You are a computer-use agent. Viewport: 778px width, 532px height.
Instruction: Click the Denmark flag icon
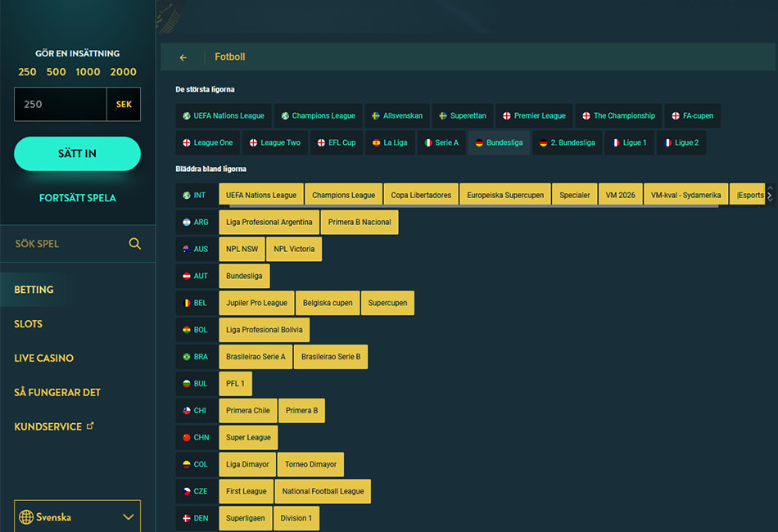pos(187,518)
